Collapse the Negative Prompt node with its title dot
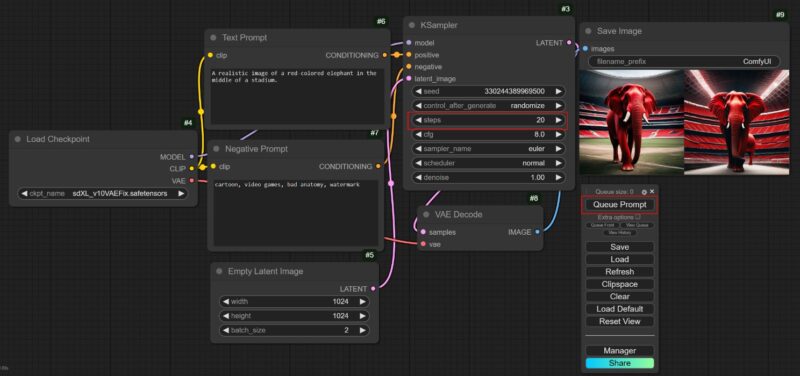 coord(216,149)
